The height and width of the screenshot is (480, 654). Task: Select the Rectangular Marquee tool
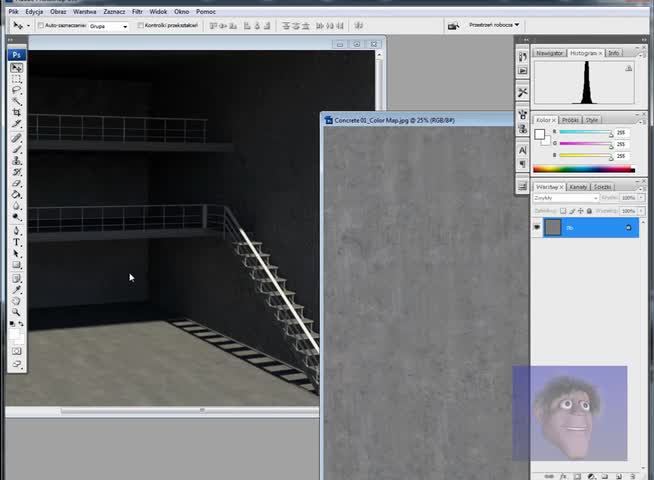point(17,79)
